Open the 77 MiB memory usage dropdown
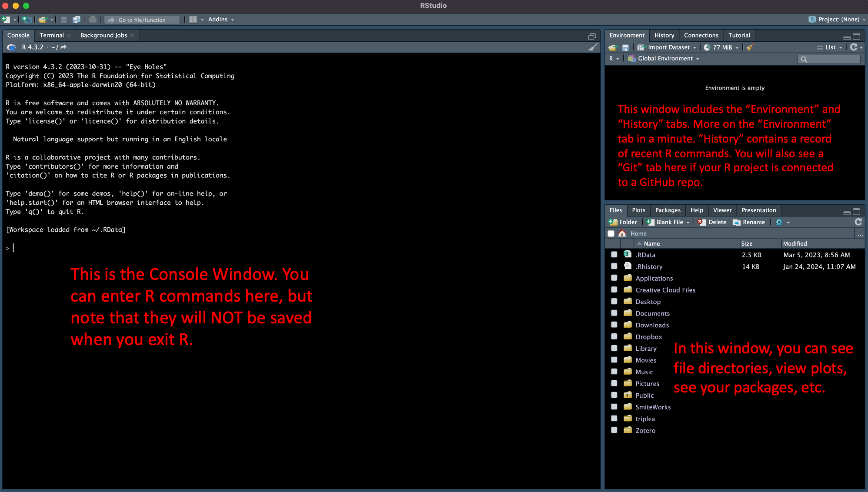 pos(721,47)
